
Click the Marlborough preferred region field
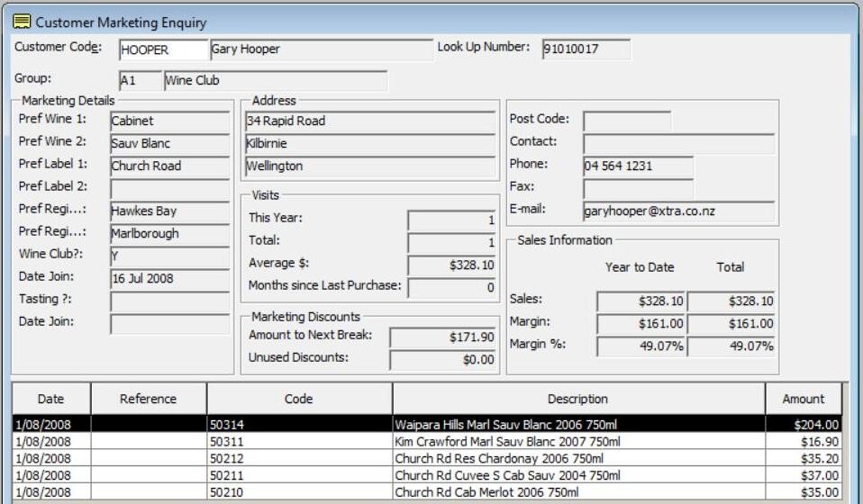(169, 234)
